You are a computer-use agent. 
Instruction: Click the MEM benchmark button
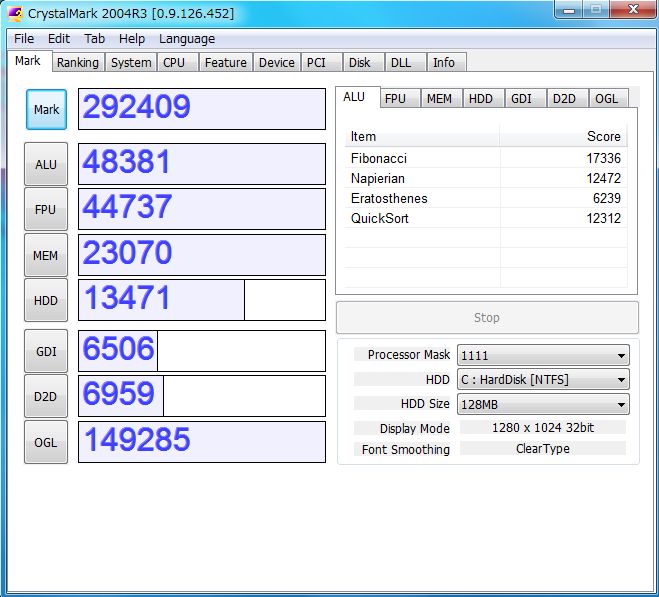point(46,255)
